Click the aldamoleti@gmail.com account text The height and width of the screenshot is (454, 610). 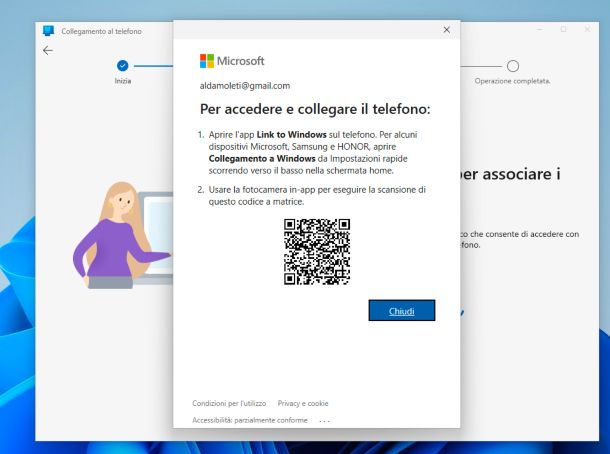245,86
